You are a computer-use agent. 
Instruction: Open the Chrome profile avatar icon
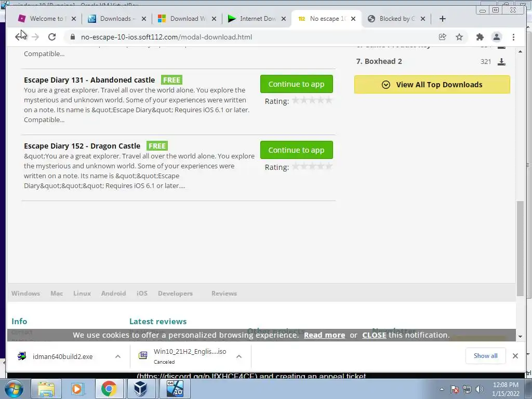pyautogui.click(x=496, y=37)
